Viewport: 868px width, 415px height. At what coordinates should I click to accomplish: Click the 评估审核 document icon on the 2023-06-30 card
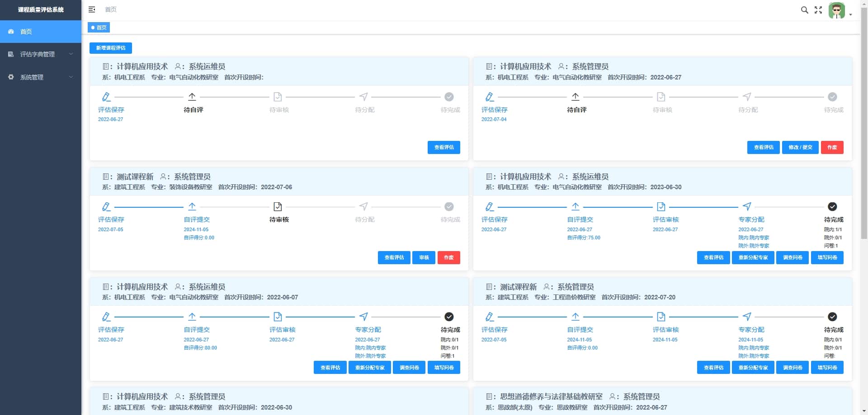click(661, 207)
